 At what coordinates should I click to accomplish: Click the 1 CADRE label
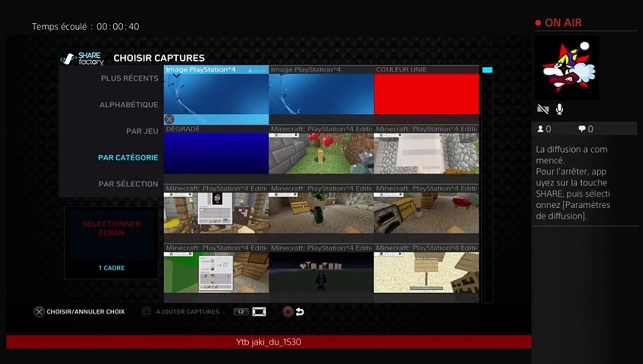tap(112, 268)
